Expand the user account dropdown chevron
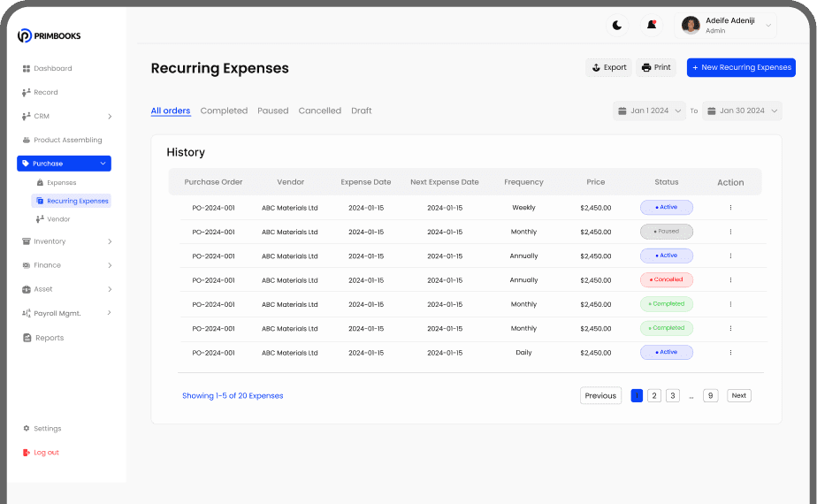This screenshot has height=504, width=817. [x=768, y=25]
